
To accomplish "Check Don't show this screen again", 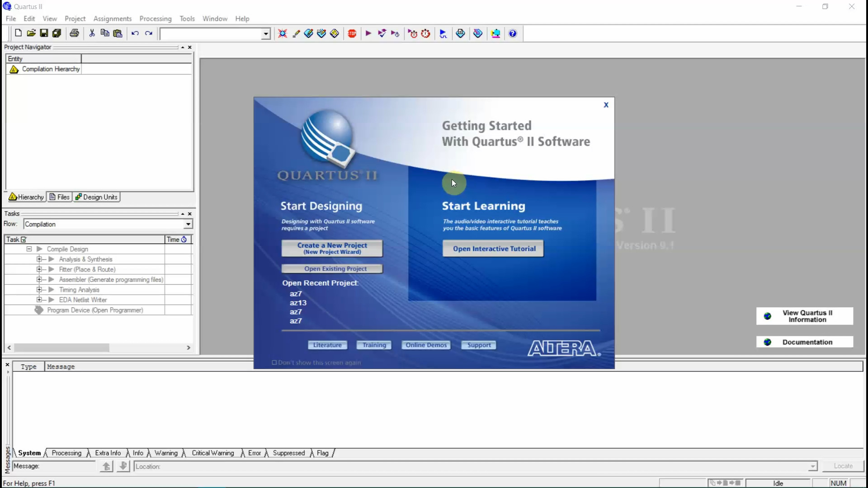I will (274, 362).
